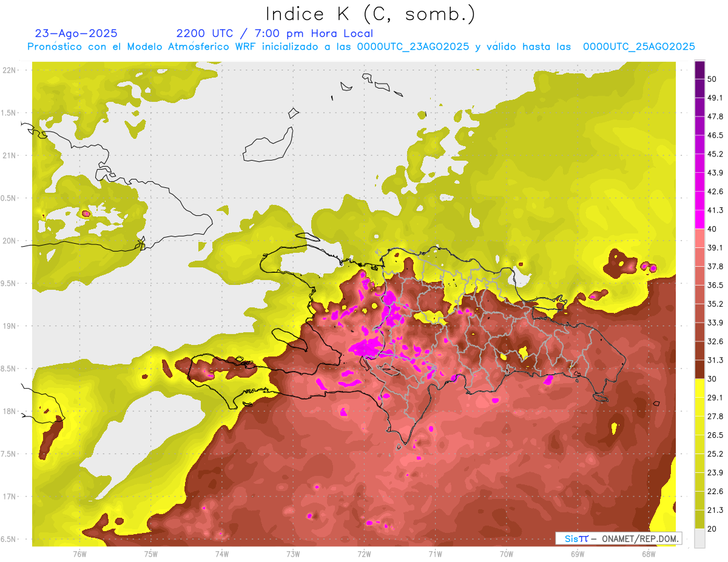This screenshot has width=728, height=562.
Task: Click the "22N" latitude label
Action: pyautogui.click(x=8, y=70)
